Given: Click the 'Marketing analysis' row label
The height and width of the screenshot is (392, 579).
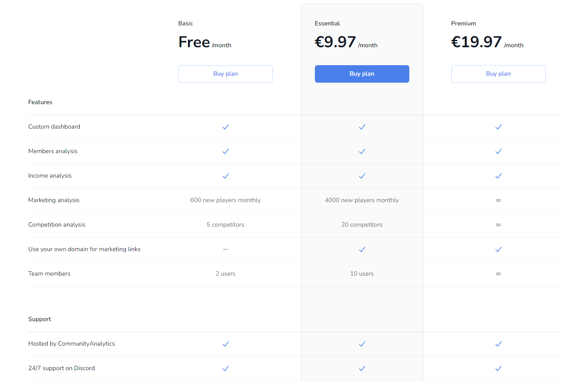Looking at the screenshot, I should pyautogui.click(x=54, y=200).
